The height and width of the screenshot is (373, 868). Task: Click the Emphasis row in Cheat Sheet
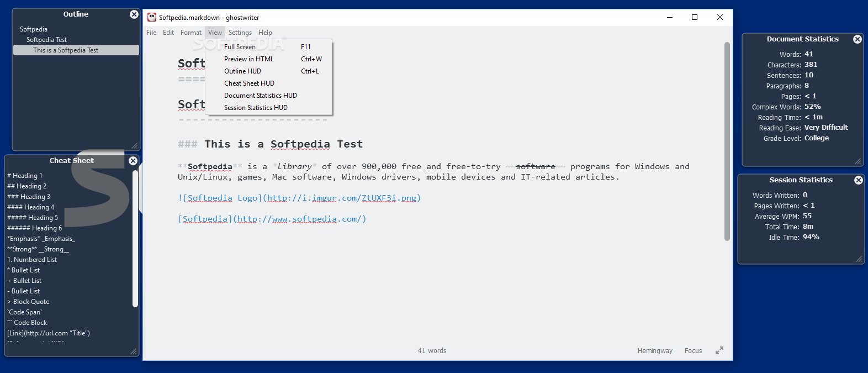[x=41, y=239]
